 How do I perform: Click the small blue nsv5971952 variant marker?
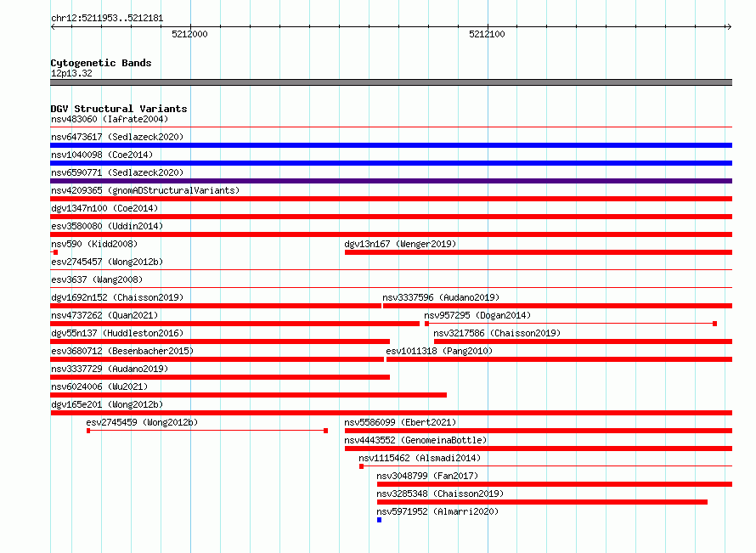coord(380,520)
